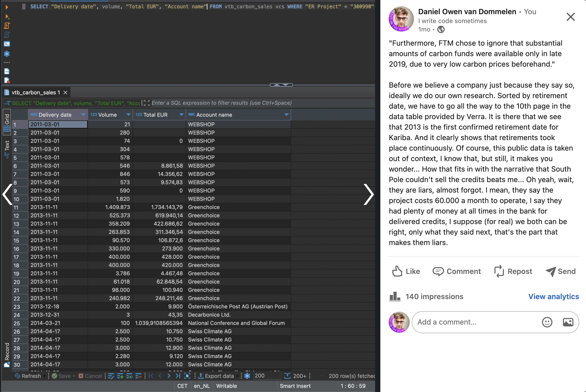
Task: Toggle the Record view side tab
Action: (7, 355)
